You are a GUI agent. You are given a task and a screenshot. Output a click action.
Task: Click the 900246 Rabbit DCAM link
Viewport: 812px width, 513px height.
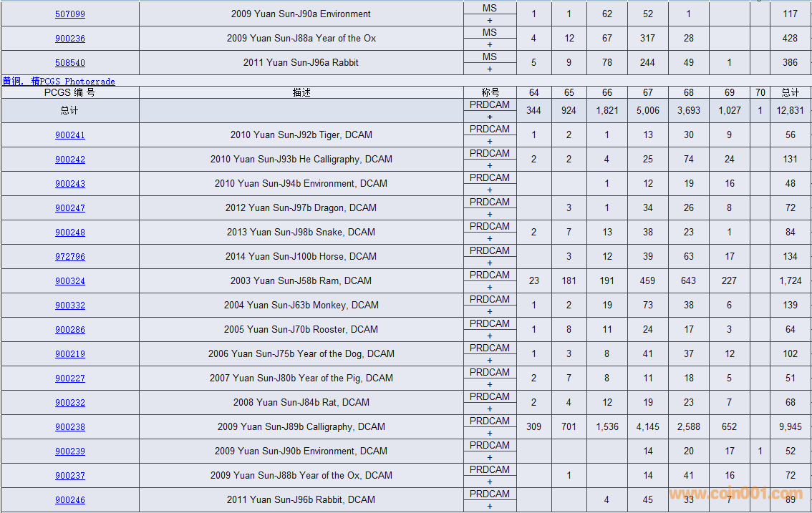coord(70,500)
